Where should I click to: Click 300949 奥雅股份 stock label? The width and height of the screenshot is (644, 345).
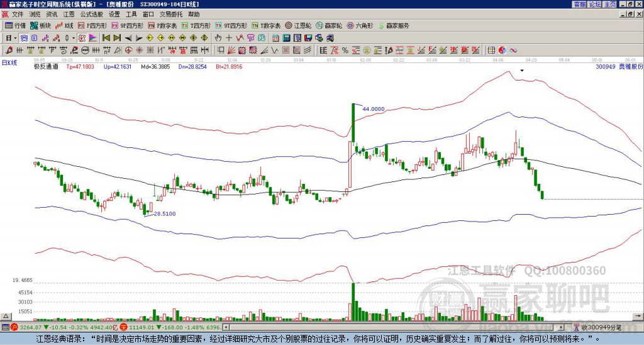pos(619,66)
